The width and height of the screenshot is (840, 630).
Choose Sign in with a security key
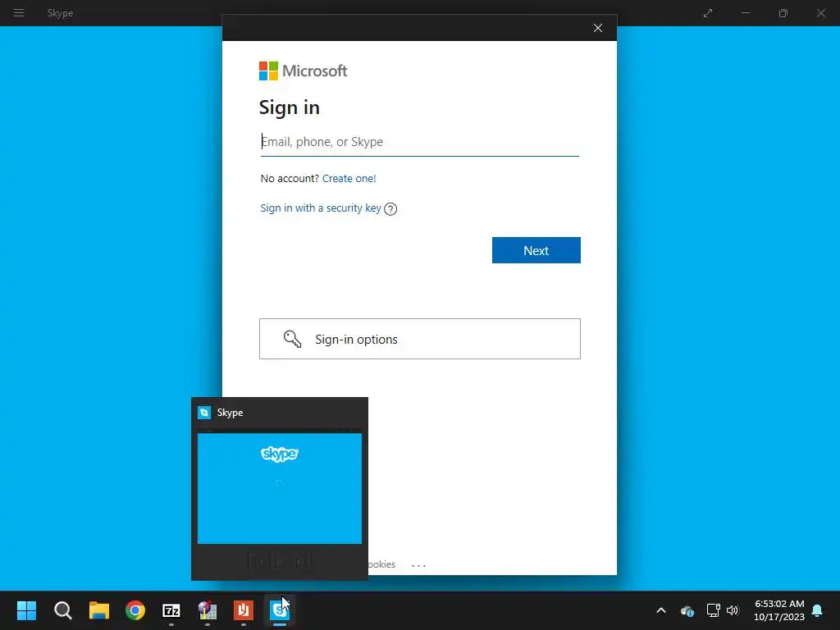pos(321,208)
